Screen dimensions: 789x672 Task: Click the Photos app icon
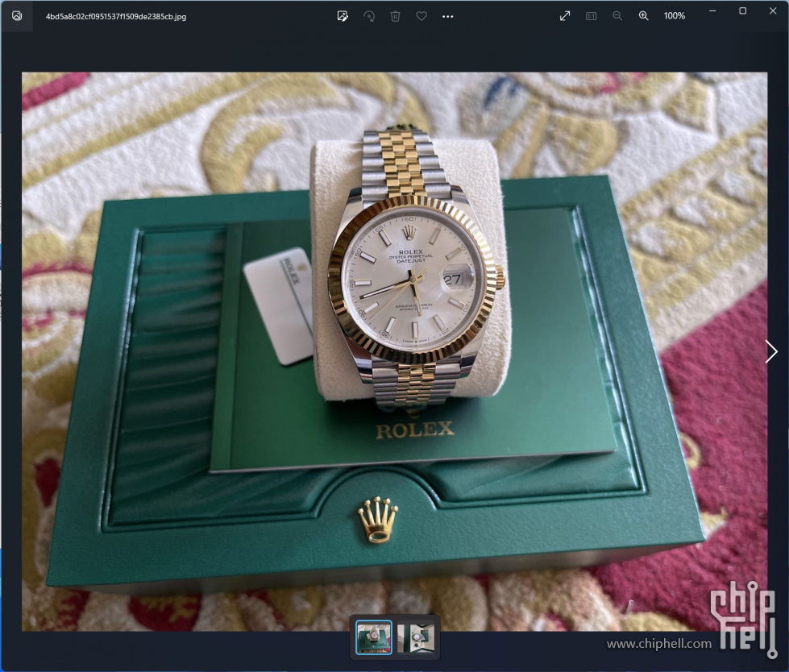(x=17, y=16)
